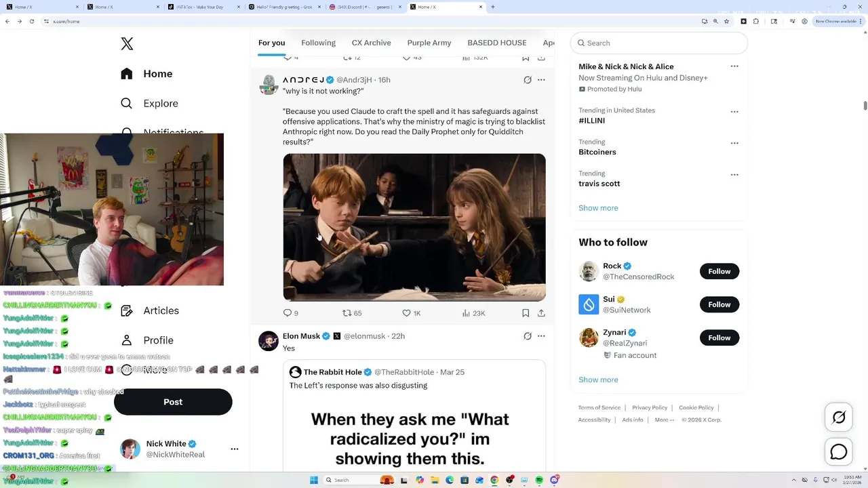The image size is (868, 488).
Task: Reload the page using browser refresh
Action: (x=31, y=21)
